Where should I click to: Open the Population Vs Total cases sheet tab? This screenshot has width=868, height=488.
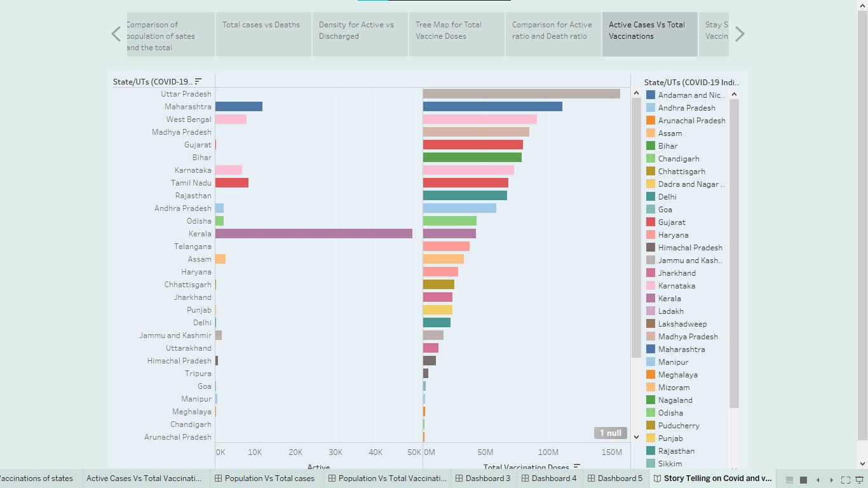267,478
